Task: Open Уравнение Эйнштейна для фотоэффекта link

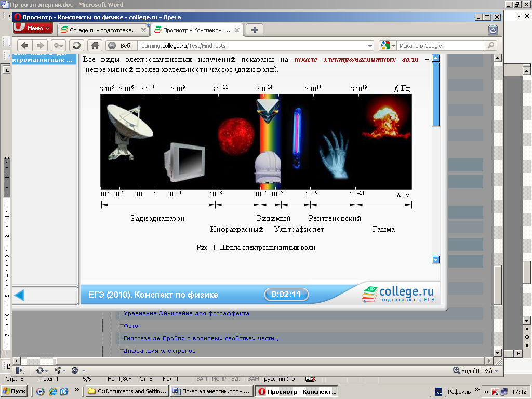Action: 187,313
